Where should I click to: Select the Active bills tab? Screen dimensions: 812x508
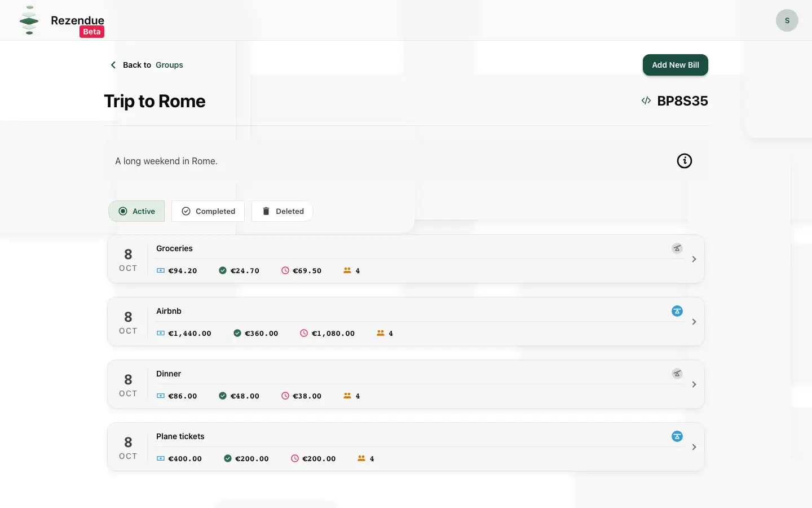point(136,211)
